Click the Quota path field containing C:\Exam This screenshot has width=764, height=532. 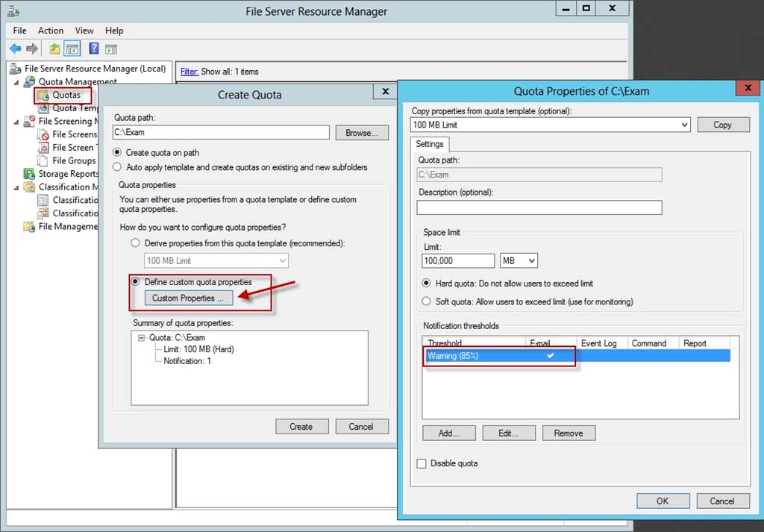[x=221, y=133]
